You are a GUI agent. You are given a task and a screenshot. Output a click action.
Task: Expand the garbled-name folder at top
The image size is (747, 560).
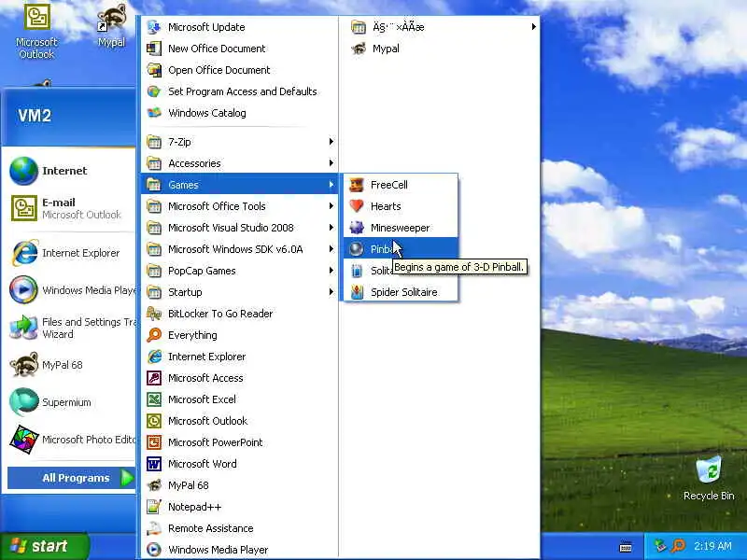441,27
